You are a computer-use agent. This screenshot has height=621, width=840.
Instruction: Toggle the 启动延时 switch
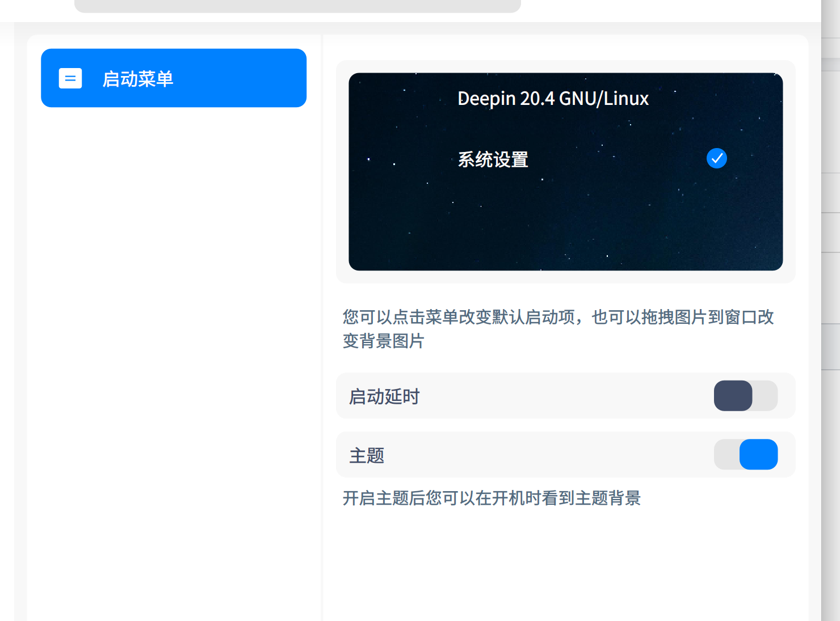(746, 396)
